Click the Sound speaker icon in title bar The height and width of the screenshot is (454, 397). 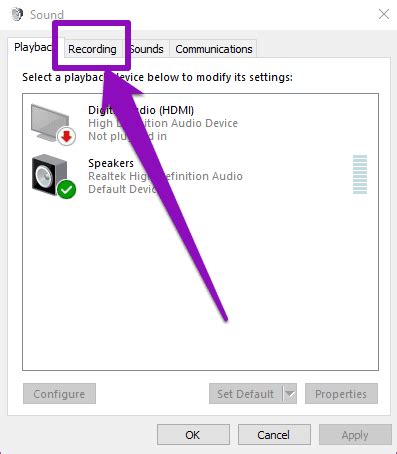coord(17,14)
